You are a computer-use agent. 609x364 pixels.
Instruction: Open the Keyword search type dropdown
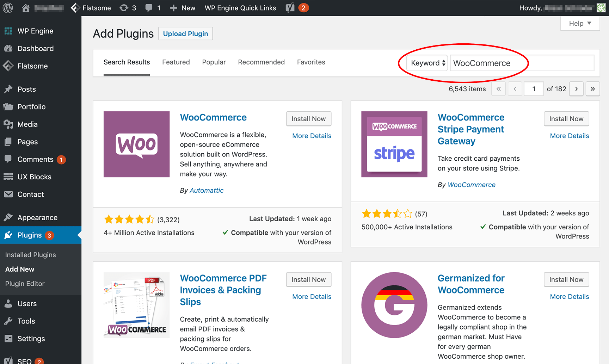point(427,63)
